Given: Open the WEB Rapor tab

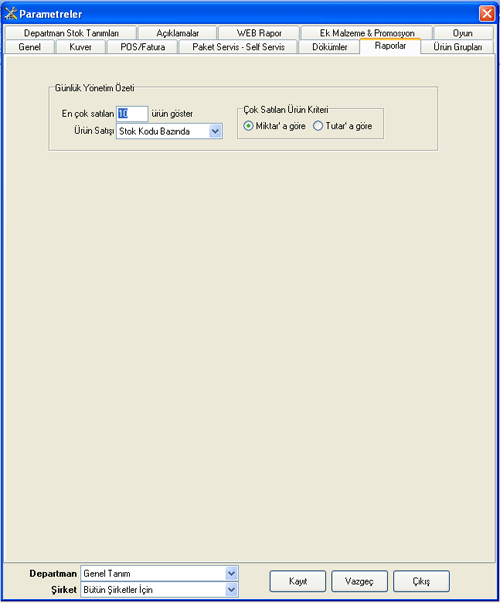Looking at the screenshot, I should pyautogui.click(x=259, y=33).
